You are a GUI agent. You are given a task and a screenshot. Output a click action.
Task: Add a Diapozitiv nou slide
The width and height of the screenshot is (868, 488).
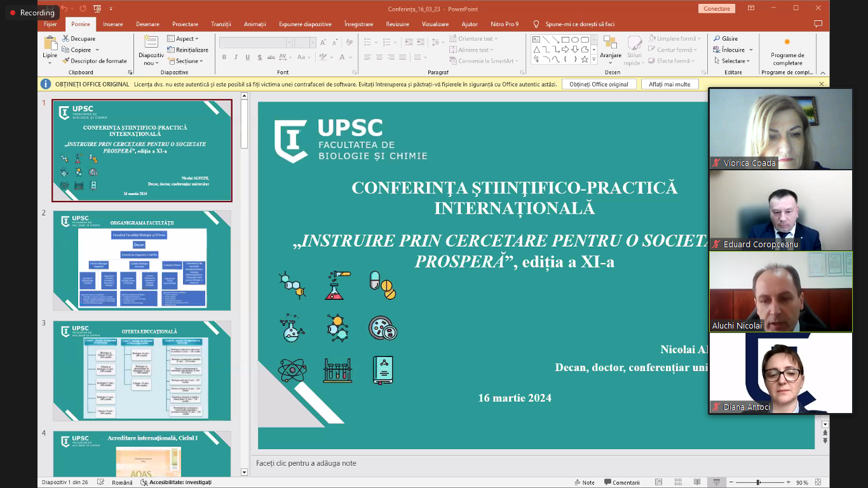click(151, 43)
